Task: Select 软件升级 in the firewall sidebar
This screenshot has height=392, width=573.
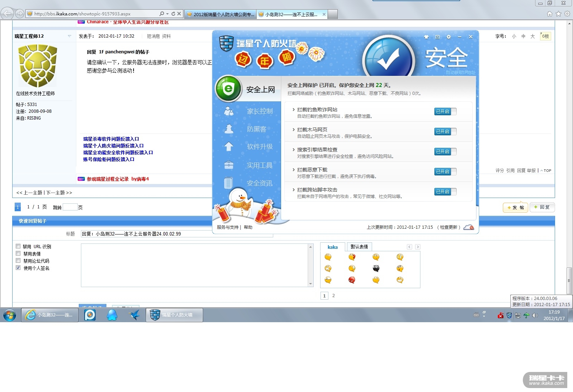Action: [248, 147]
